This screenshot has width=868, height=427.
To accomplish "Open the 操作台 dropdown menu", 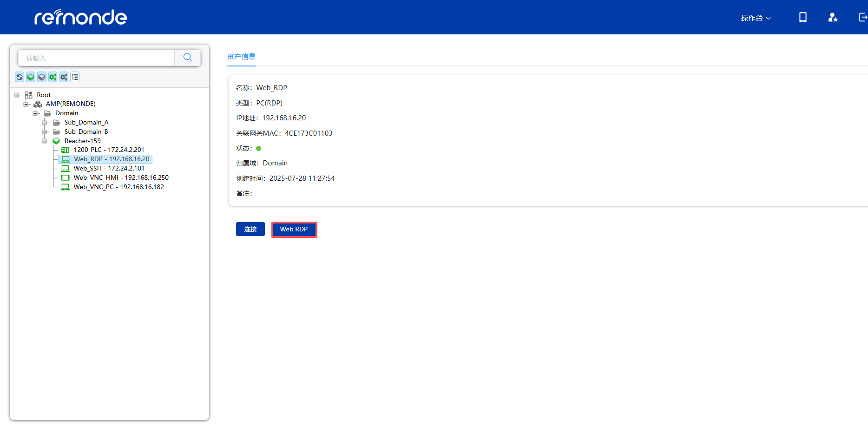I will click(x=756, y=18).
